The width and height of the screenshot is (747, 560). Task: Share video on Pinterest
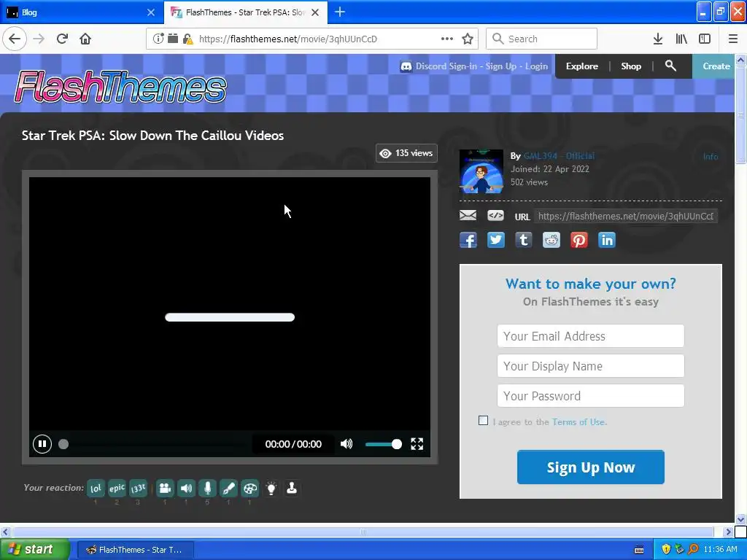(x=579, y=240)
